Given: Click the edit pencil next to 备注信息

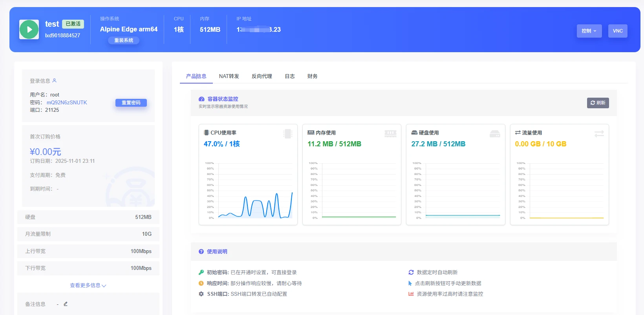Looking at the screenshot, I should 66,304.
